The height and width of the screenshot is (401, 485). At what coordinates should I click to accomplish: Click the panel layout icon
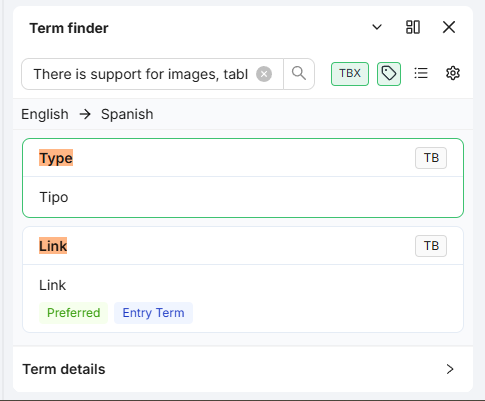[x=413, y=27]
